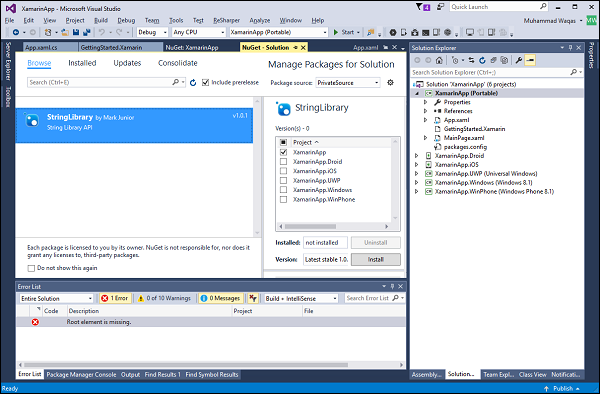
Task: Expand the XamarinApp.Droid project node
Action: point(417,156)
